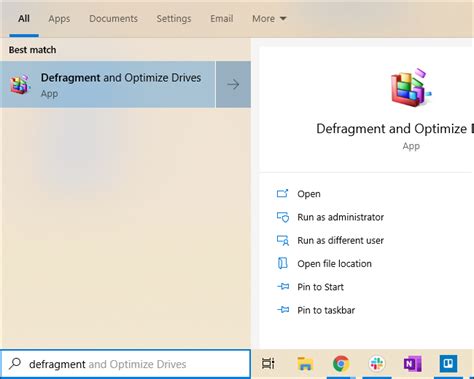Expand the More dropdown filter
The width and height of the screenshot is (474, 379).
[x=269, y=19]
